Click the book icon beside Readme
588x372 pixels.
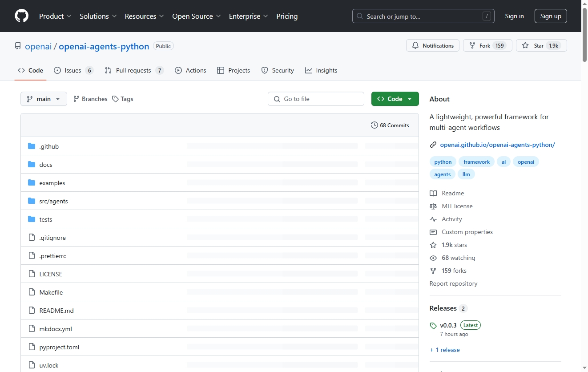(x=433, y=193)
